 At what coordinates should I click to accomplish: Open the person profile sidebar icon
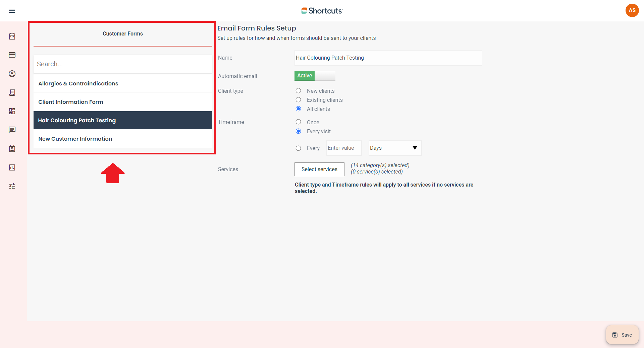(12, 74)
